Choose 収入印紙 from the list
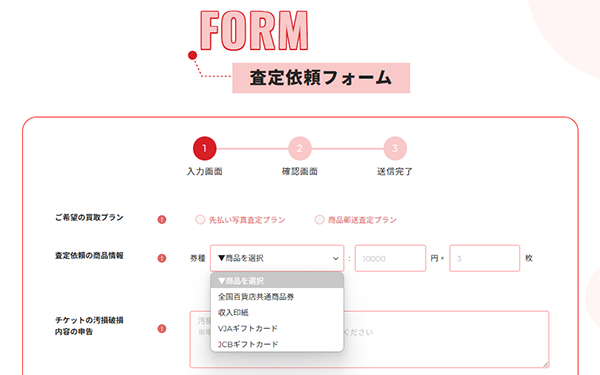The width and height of the screenshot is (600, 375). (x=277, y=313)
